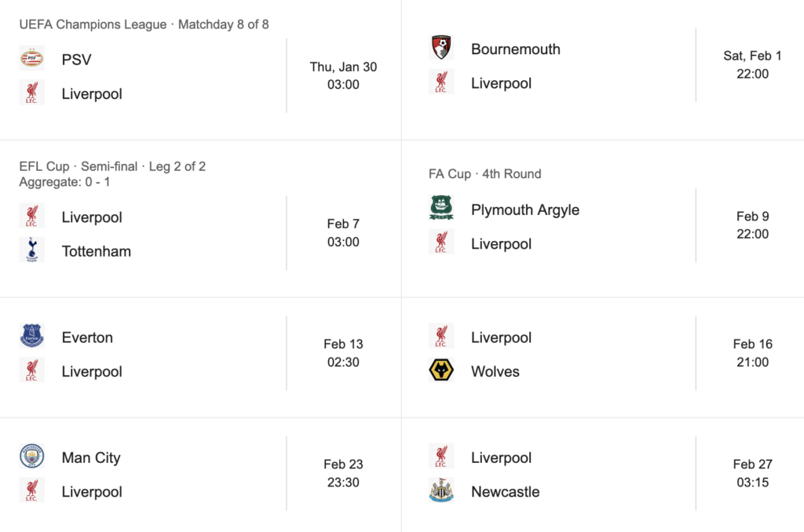Click the PSV club crest
The image size is (804, 532).
(32, 59)
